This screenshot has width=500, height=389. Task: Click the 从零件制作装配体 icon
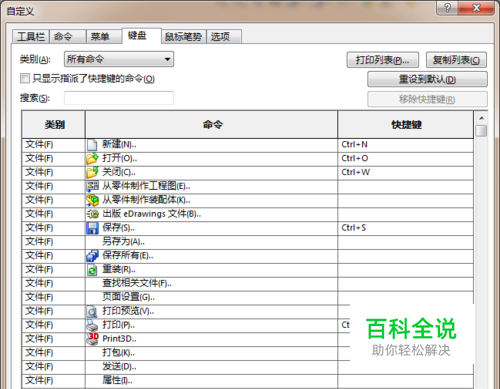(93, 200)
